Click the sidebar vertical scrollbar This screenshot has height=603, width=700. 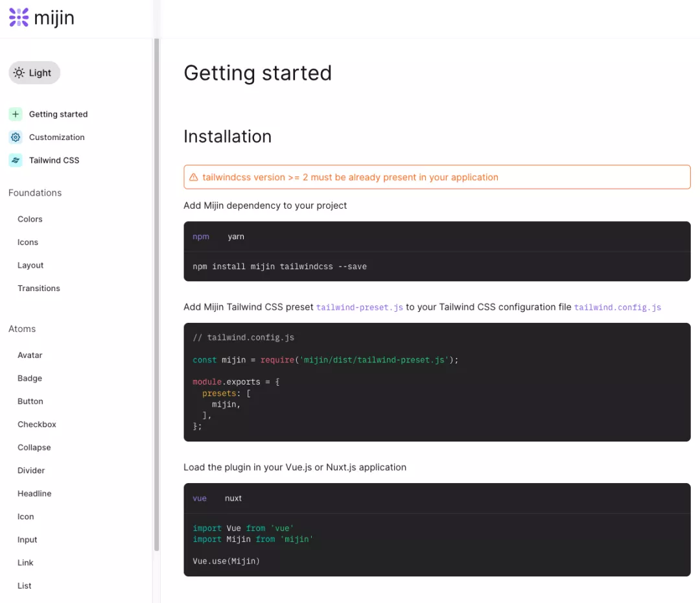tap(157, 295)
